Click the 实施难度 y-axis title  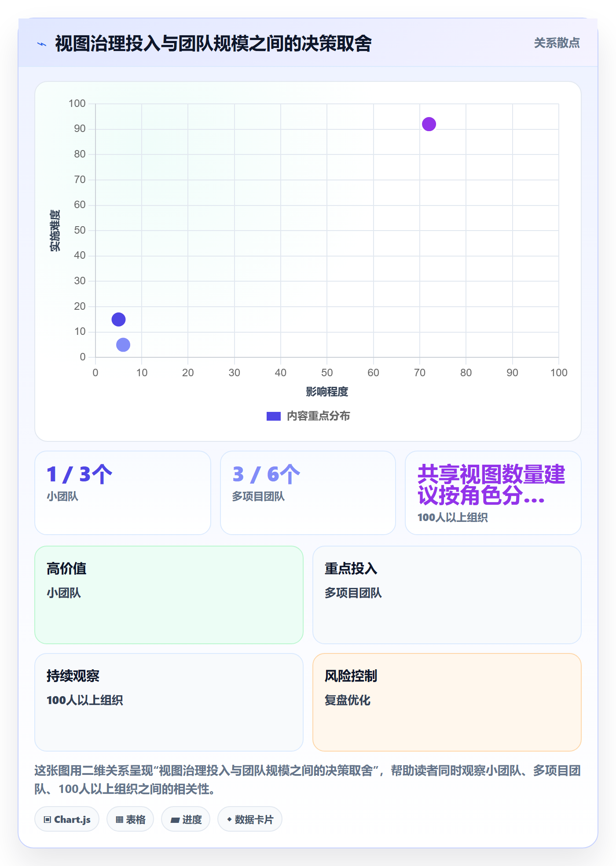click(x=55, y=231)
